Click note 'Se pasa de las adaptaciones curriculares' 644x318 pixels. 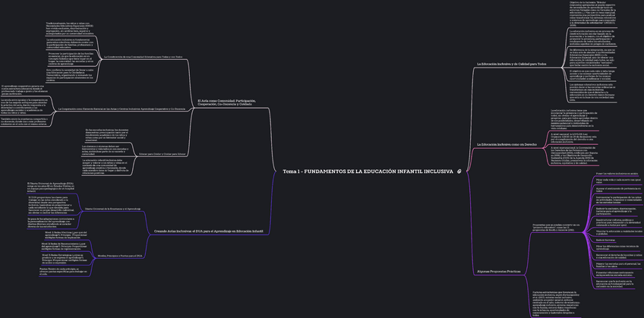pyautogui.click(x=51, y=222)
